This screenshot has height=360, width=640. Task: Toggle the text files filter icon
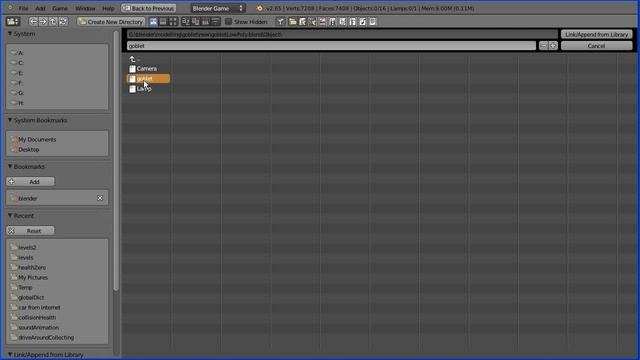[x=372, y=22]
